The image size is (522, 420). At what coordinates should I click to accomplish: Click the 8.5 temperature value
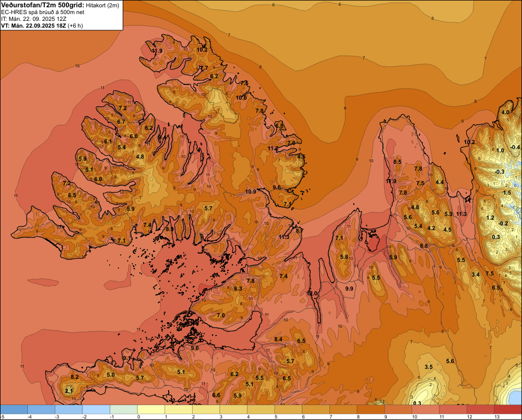pyautogui.click(x=397, y=162)
